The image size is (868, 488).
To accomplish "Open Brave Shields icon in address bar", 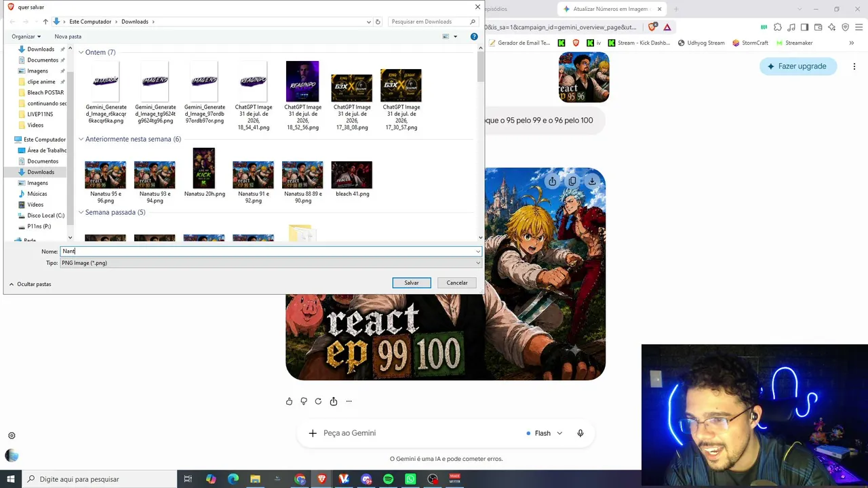I will [x=652, y=27].
